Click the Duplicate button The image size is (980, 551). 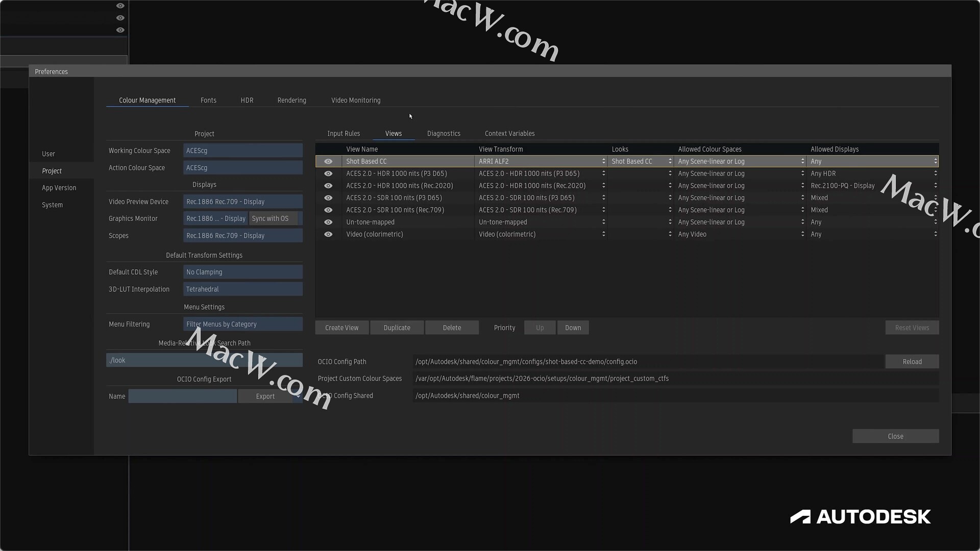pos(397,328)
